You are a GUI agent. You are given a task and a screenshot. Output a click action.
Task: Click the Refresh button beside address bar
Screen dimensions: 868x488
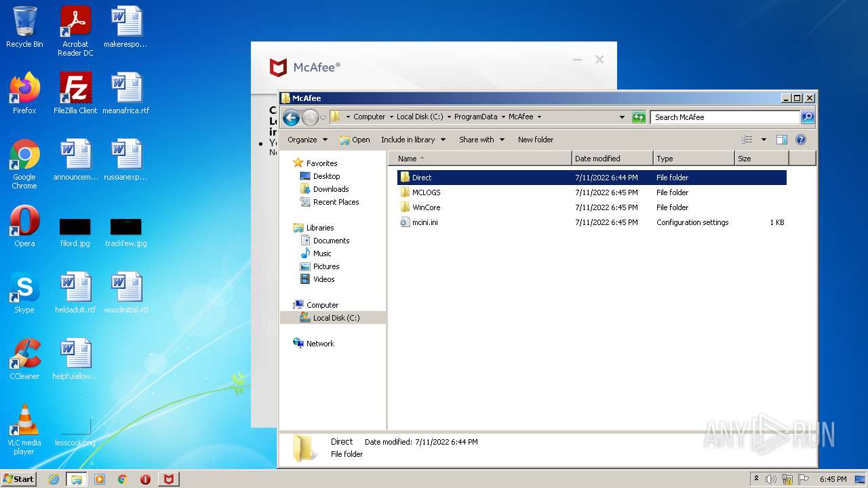pyautogui.click(x=638, y=117)
